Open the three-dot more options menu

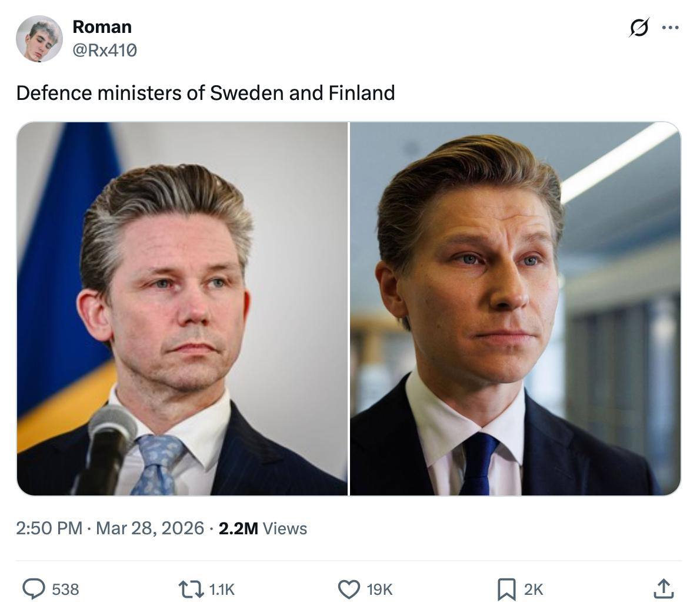[x=670, y=28]
